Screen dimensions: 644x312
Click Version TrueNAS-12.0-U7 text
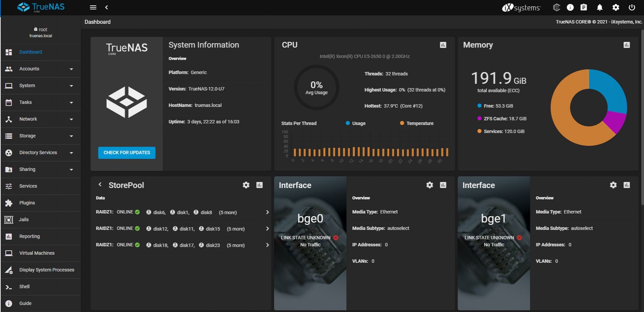(197, 89)
